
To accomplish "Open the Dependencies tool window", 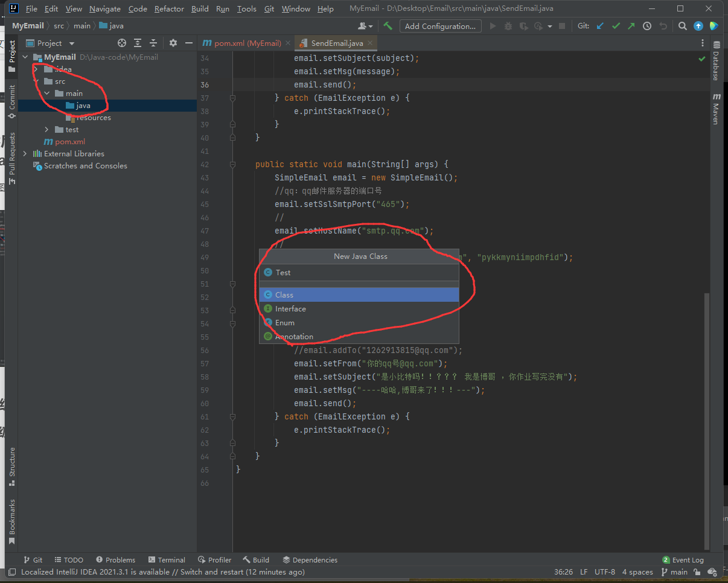I will click(310, 559).
